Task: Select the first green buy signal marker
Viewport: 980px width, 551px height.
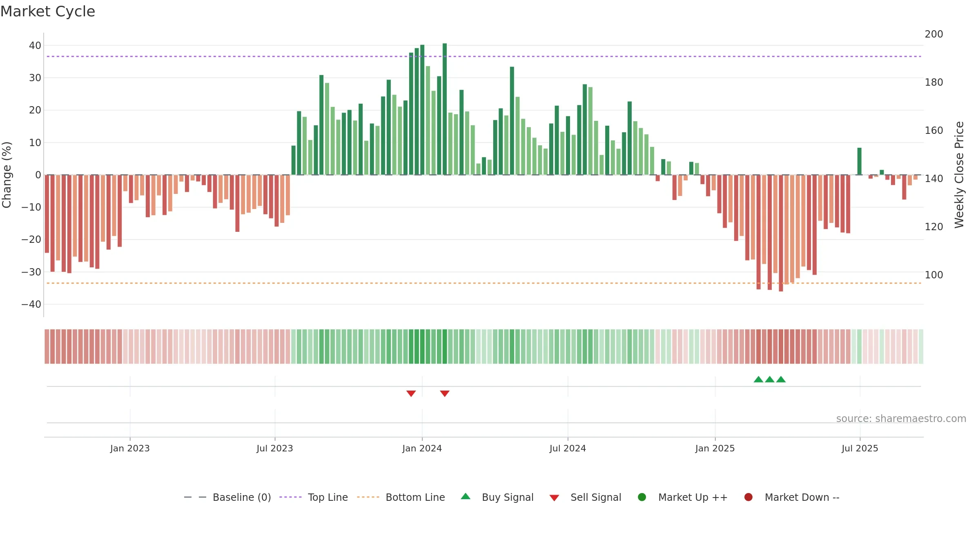Action: pyautogui.click(x=758, y=379)
